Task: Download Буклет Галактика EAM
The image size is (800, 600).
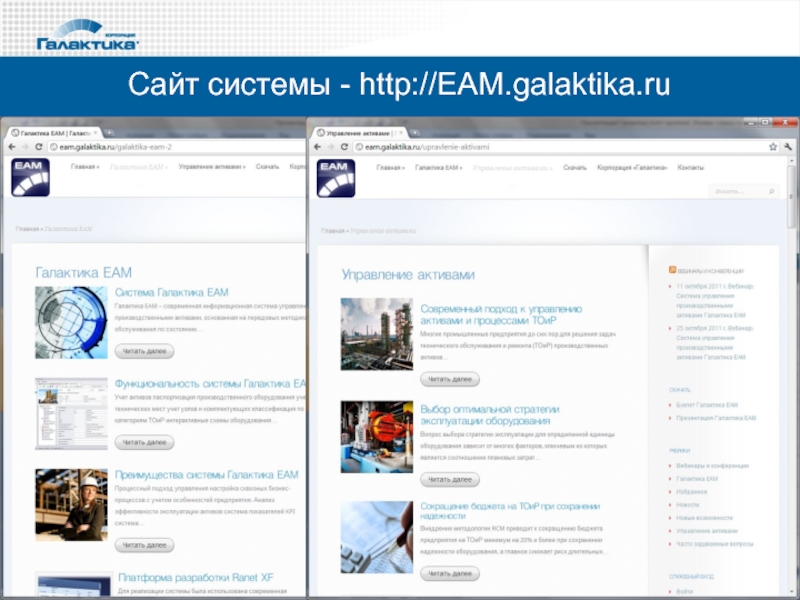Action: coord(707,405)
